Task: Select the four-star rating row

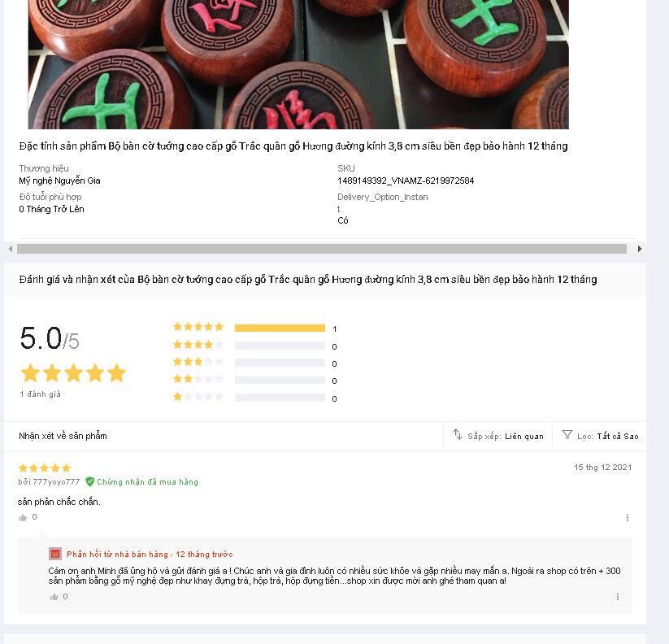Action: [x=254, y=346]
